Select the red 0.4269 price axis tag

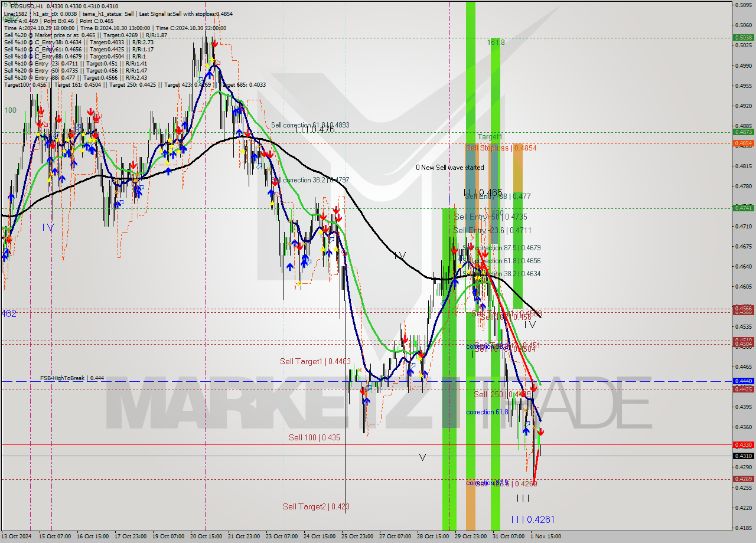tap(742, 479)
